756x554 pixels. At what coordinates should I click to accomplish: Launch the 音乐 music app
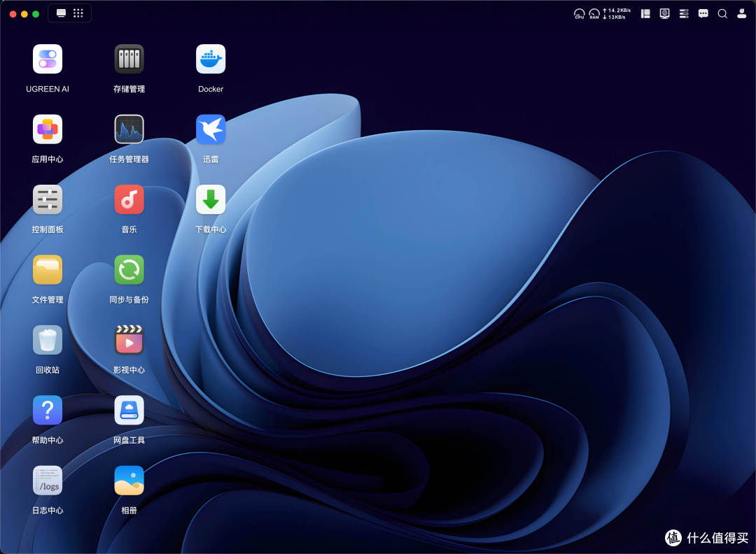129,199
